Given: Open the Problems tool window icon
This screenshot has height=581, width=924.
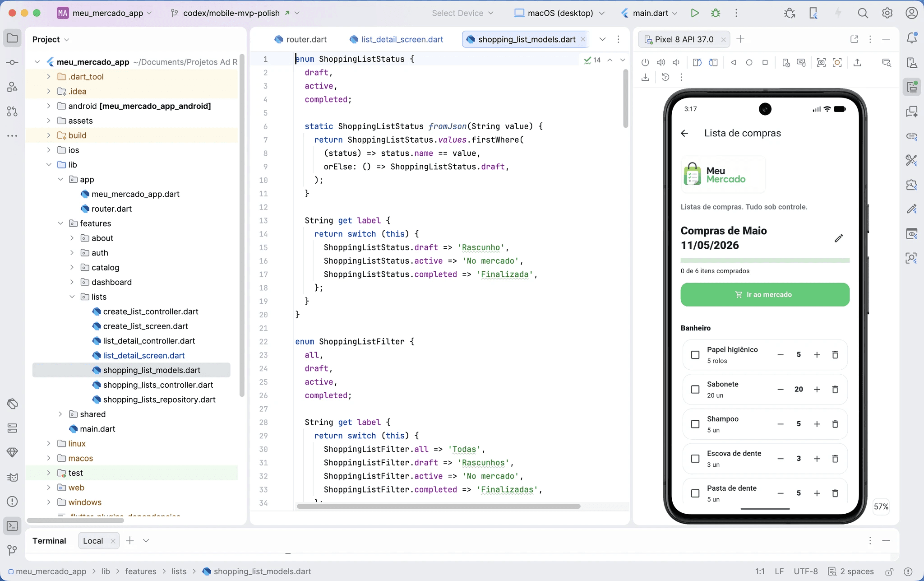Looking at the screenshot, I should coord(13,502).
